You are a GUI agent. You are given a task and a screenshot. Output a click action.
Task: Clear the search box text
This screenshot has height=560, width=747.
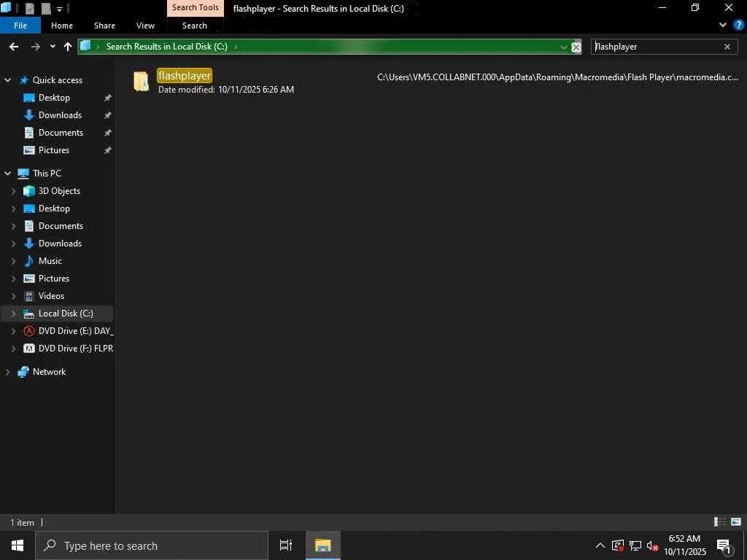pyautogui.click(x=727, y=47)
